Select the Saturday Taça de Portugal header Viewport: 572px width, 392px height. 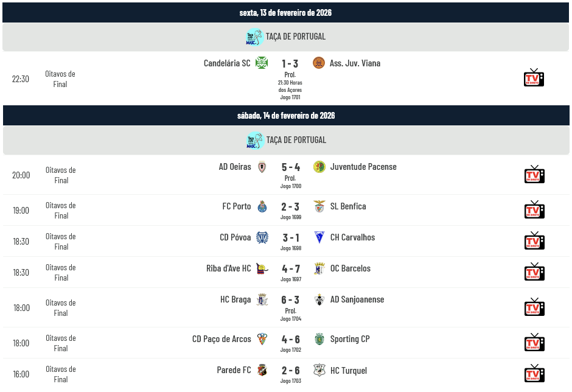296,140
